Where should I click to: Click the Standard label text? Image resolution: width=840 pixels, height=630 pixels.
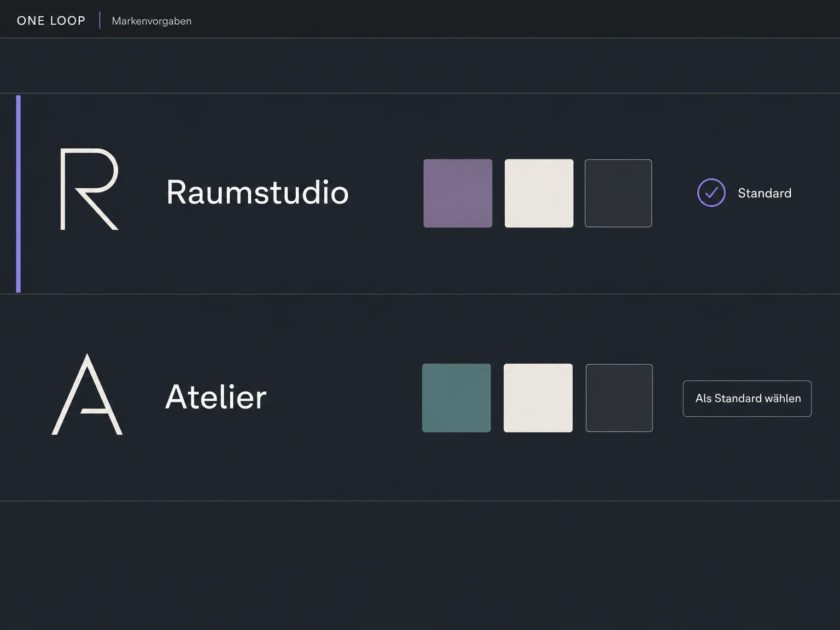(765, 193)
